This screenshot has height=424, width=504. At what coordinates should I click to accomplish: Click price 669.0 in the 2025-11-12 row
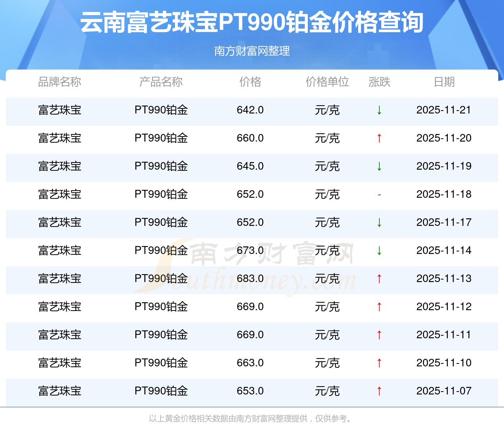[x=250, y=307]
